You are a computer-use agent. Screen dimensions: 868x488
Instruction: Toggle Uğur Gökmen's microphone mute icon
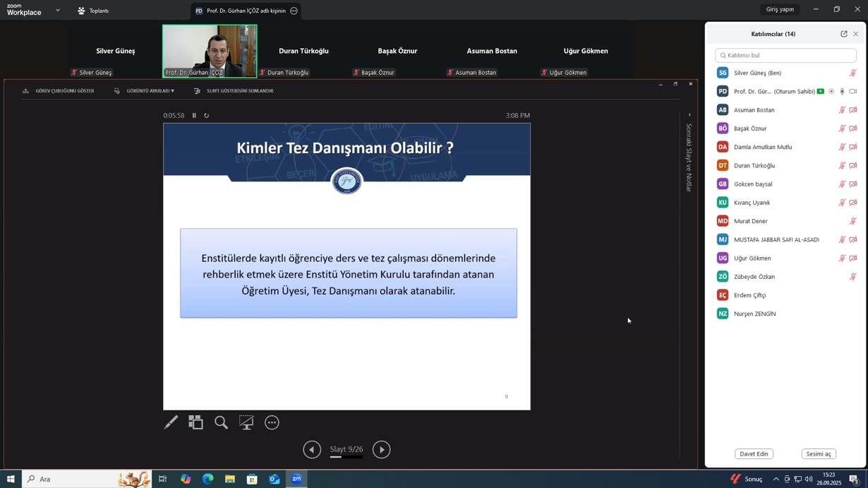842,258
